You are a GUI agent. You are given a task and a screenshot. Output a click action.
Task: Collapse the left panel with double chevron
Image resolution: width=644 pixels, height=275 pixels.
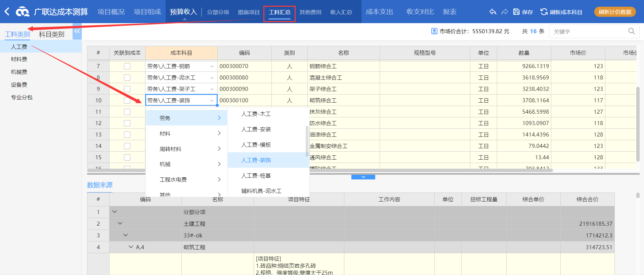point(77,31)
